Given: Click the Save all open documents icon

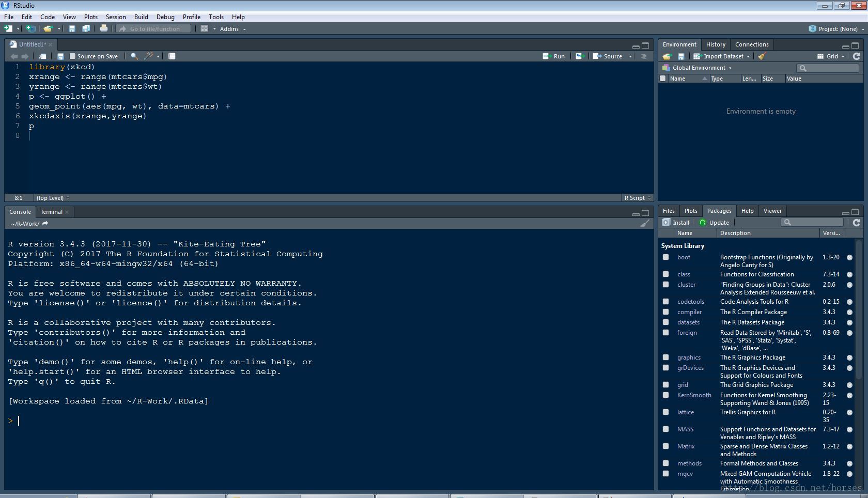Looking at the screenshot, I should [86, 29].
